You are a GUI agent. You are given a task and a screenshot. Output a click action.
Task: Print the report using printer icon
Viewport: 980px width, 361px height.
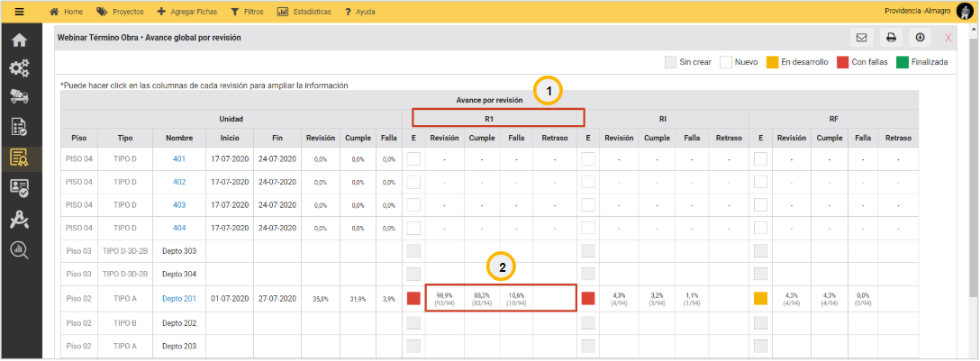(890, 38)
